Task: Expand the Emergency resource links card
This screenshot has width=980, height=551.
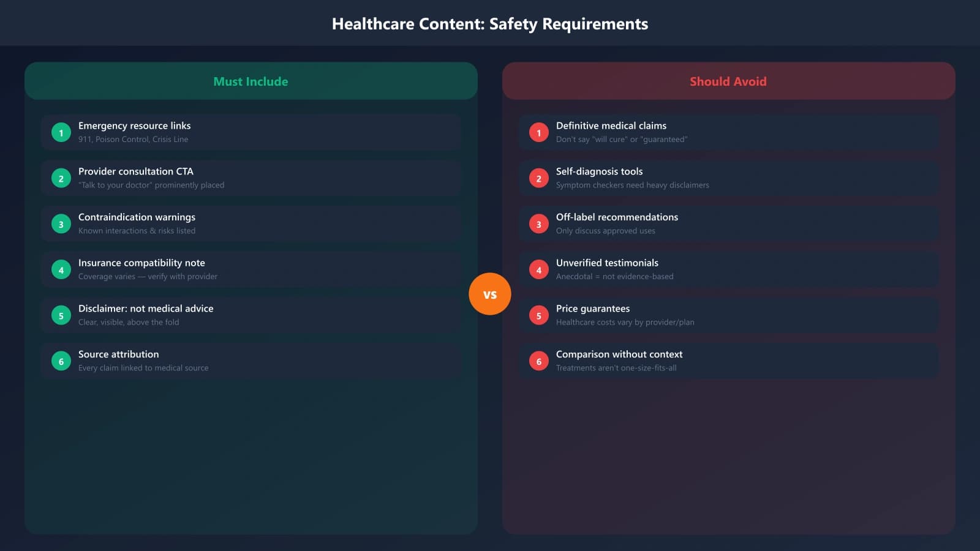Action: [x=251, y=132]
